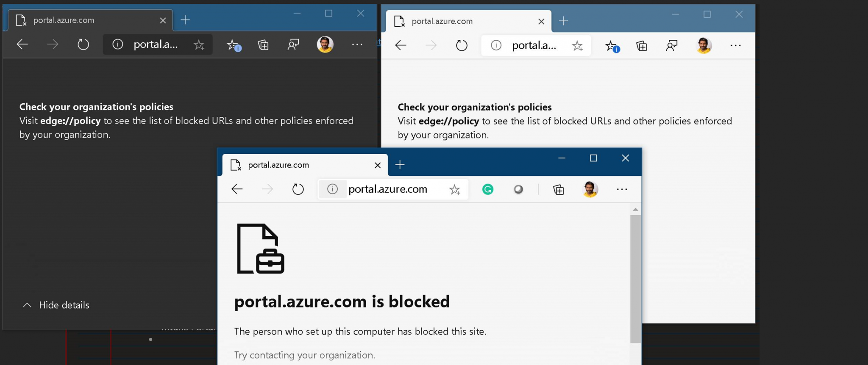Open feedback icon in dark Edge window
The width and height of the screenshot is (868, 365).
[293, 44]
